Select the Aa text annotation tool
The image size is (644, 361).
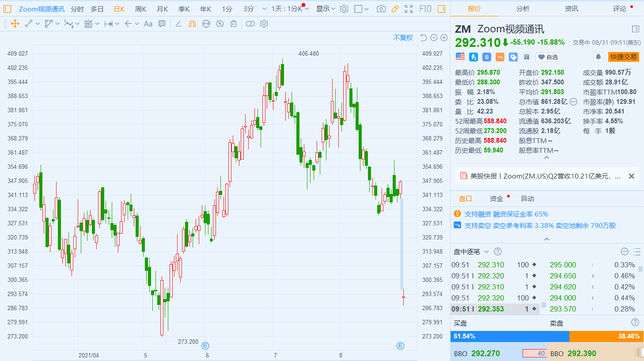tap(148, 24)
